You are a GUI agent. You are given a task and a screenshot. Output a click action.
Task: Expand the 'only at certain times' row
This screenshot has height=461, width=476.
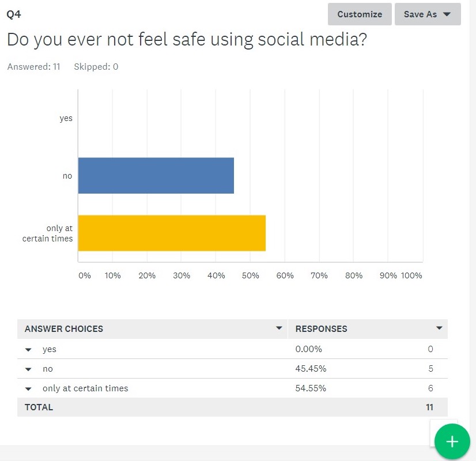point(28,388)
